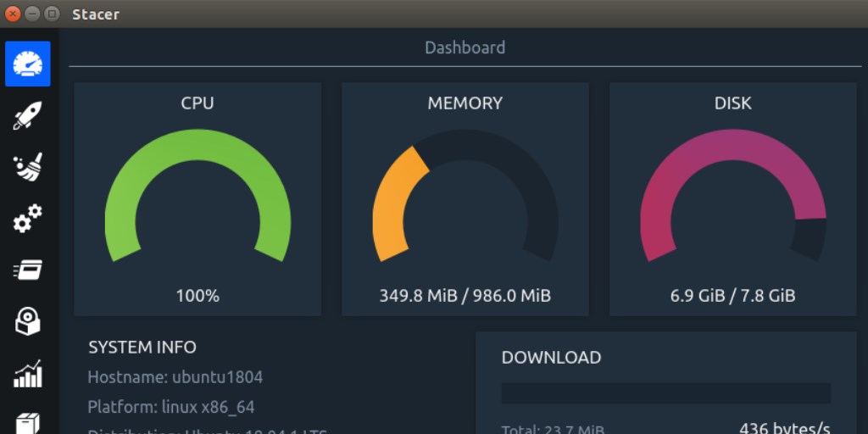Image resolution: width=868 pixels, height=434 pixels.
Task: Click the download speed progress bar
Action: click(x=666, y=393)
